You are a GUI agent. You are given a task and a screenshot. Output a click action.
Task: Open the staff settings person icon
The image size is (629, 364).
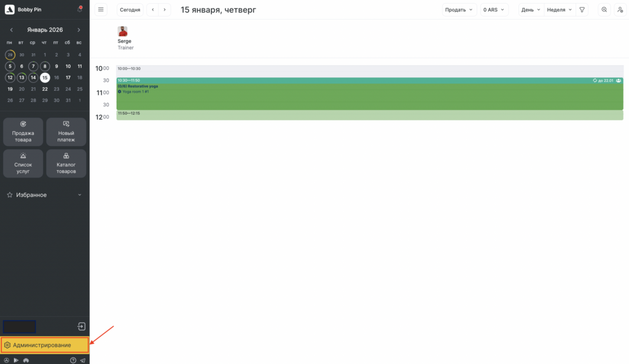click(619, 10)
